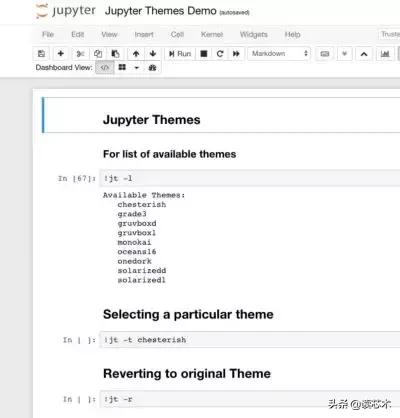Select the Jupyter Themes heading cell
The image size is (400, 418).
[221, 115]
